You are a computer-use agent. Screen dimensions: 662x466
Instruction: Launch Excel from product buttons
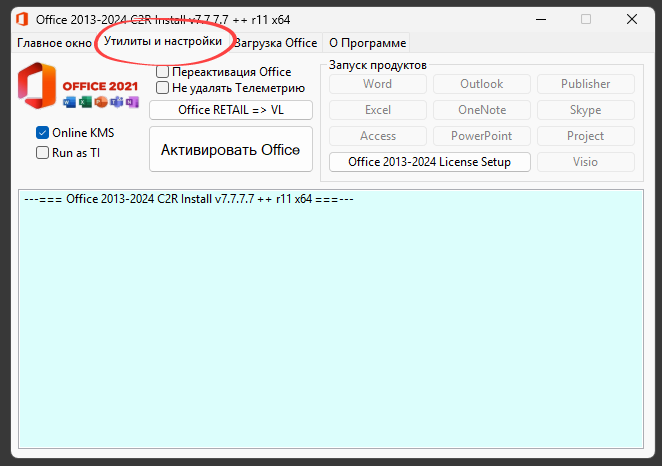pyautogui.click(x=378, y=110)
